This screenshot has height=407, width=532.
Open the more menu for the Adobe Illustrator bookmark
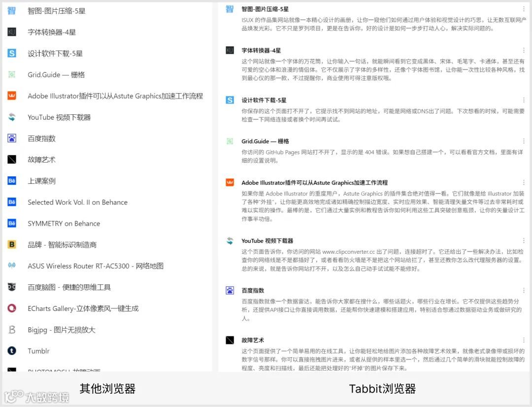pos(524,183)
